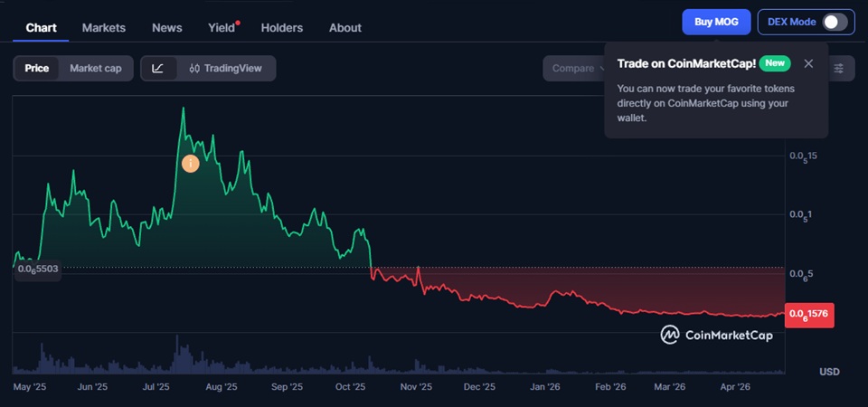
Task: Click the Apr '26 axis label
Action: click(x=735, y=387)
